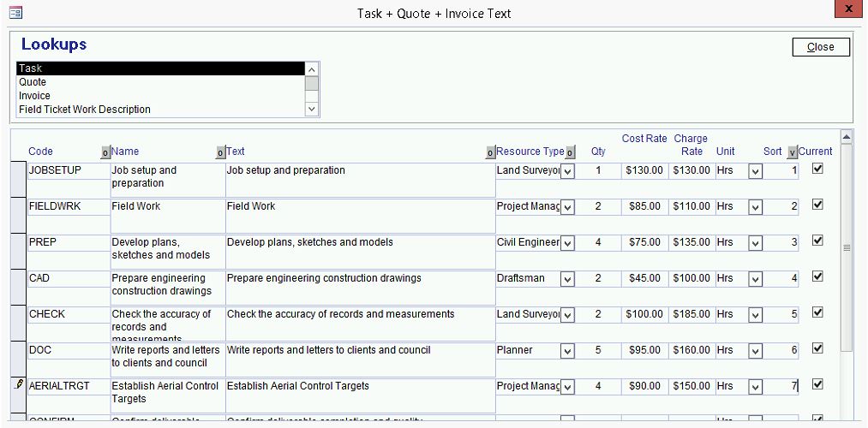Viewport: 868px width, 428px height.
Task: Select the JOBSETUP row using its record selector
Action: [19, 178]
